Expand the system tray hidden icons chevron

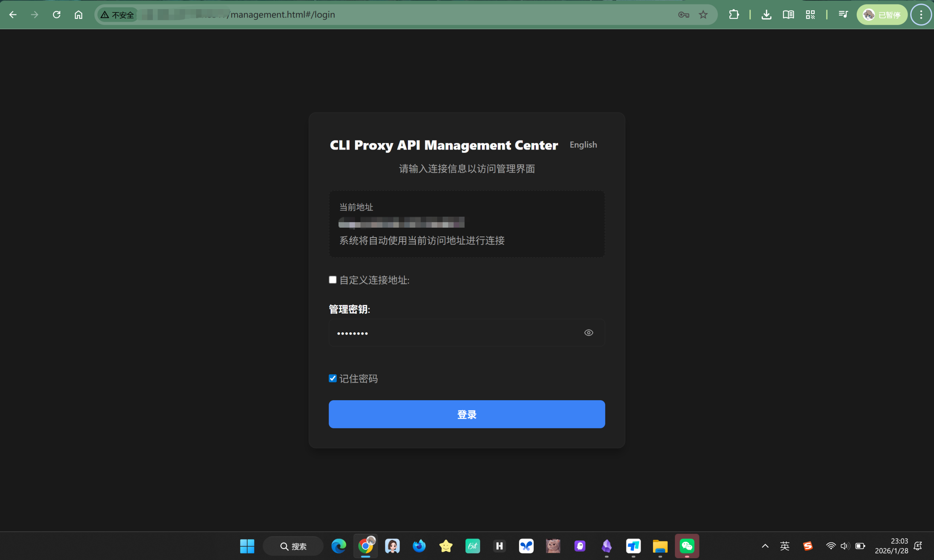765,546
